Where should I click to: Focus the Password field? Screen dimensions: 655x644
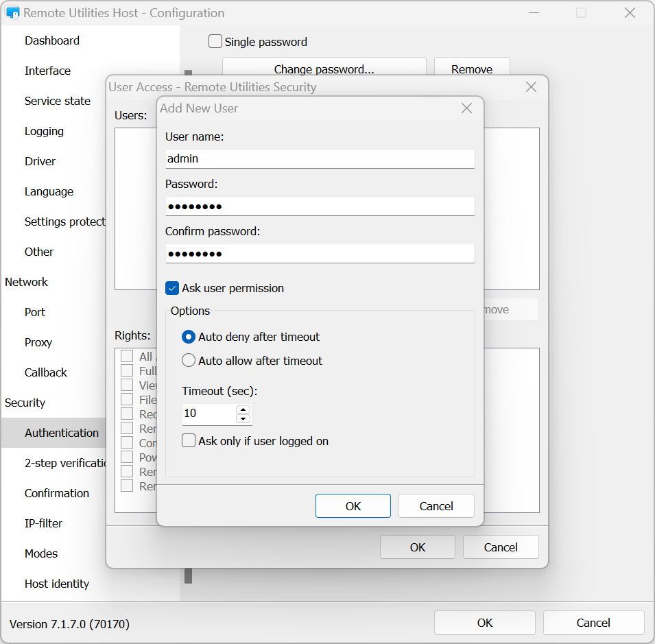point(320,206)
